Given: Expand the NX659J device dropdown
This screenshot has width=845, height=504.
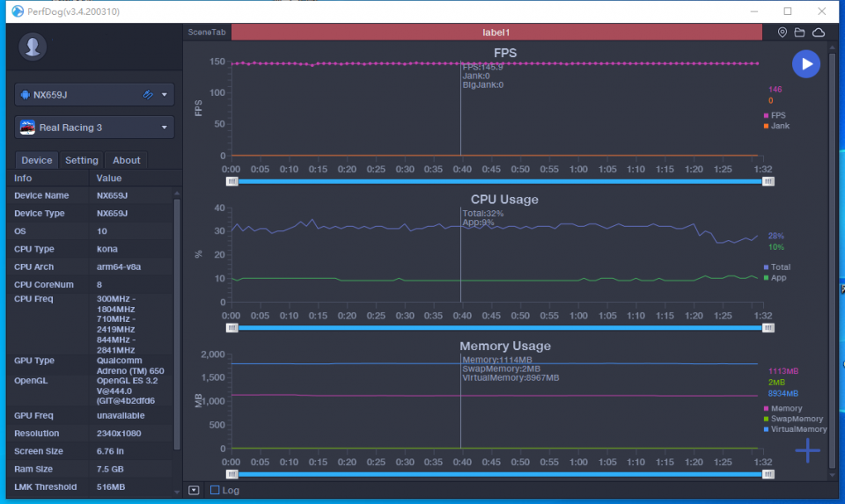Looking at the screenshot, I should click(x=165, y=95).
